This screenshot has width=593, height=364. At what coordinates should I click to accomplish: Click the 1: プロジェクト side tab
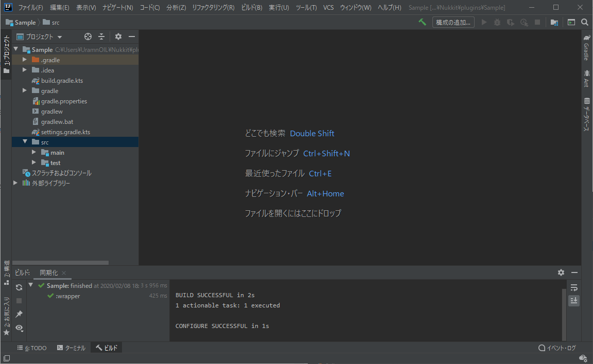pos(6,53)
